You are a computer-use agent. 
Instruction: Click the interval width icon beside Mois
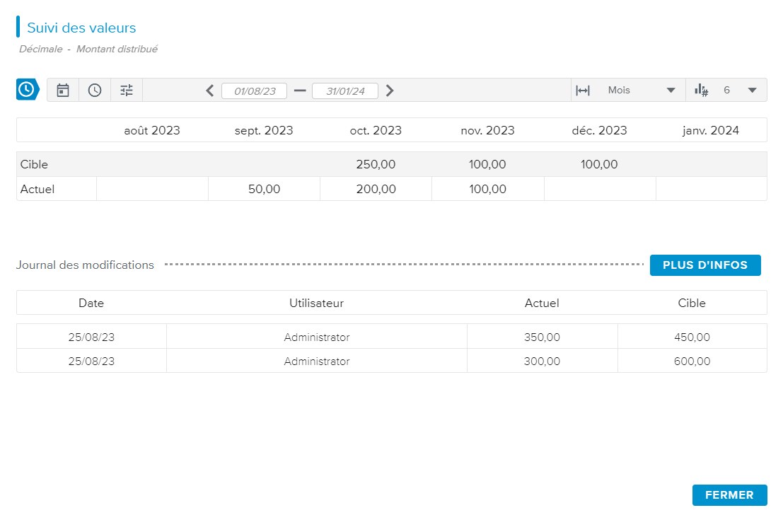[x=583, y=91]
